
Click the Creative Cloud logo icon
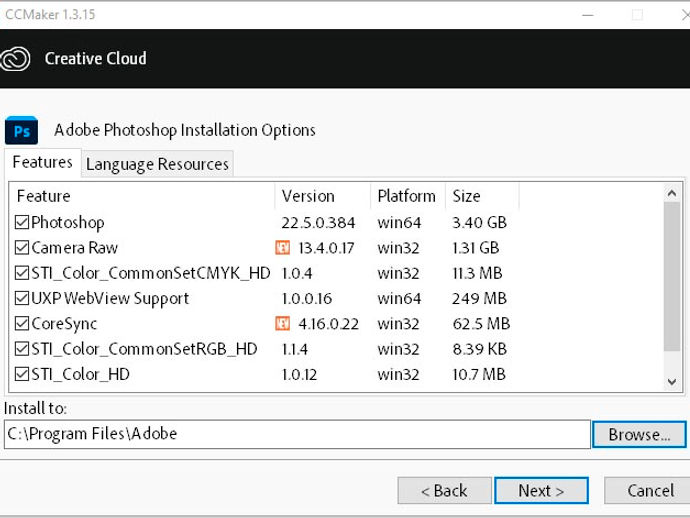[x=15, y=59]
